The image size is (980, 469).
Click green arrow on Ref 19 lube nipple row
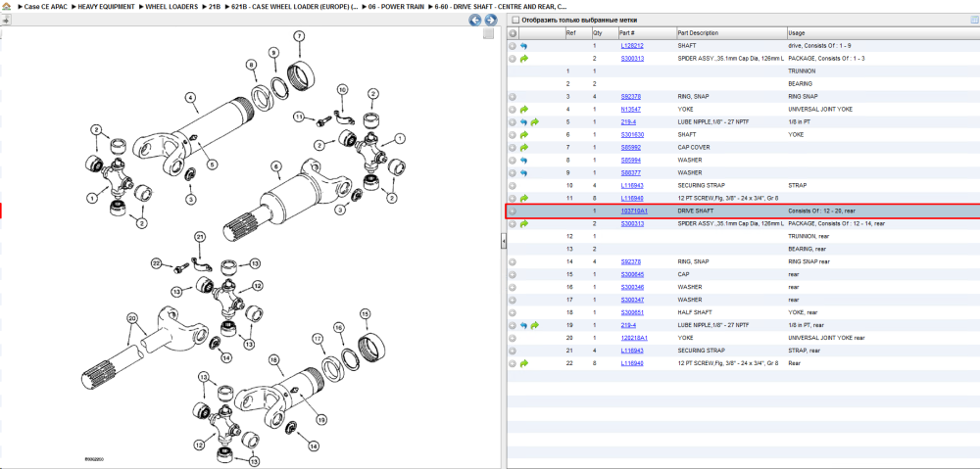pos(535,325)
